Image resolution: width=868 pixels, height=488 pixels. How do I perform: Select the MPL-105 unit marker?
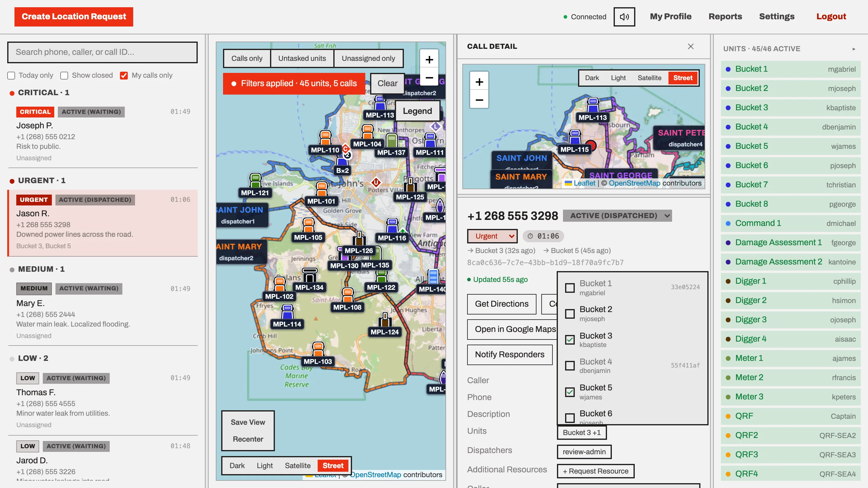coord(308,230)
